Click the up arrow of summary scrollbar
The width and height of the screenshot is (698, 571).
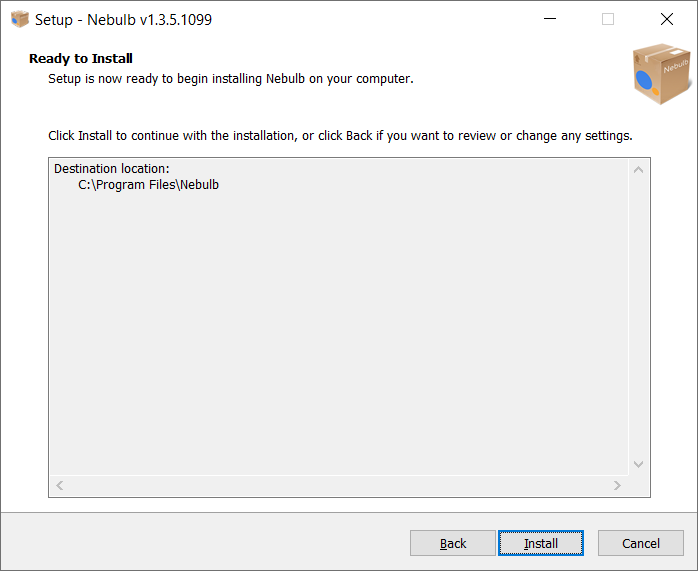[x=638, y=170]
